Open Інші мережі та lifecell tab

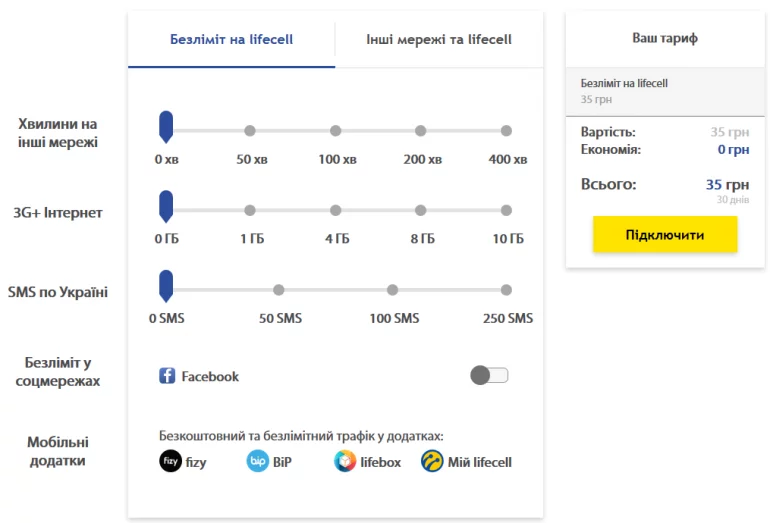[x=439, y=39]
